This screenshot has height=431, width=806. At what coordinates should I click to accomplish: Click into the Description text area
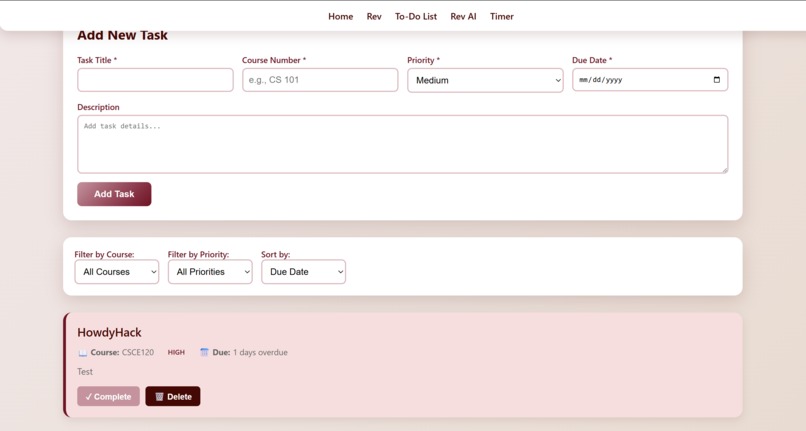click(402, 144)
